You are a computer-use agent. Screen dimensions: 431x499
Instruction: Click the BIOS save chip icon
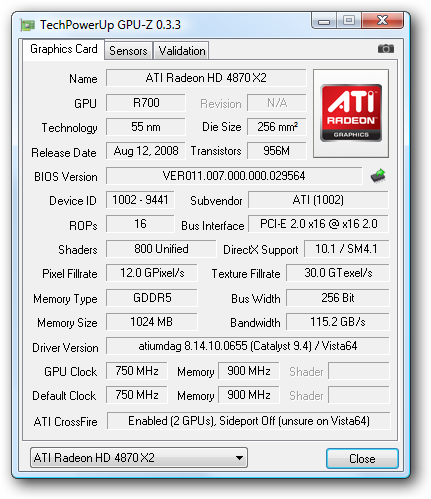[378, 175]
